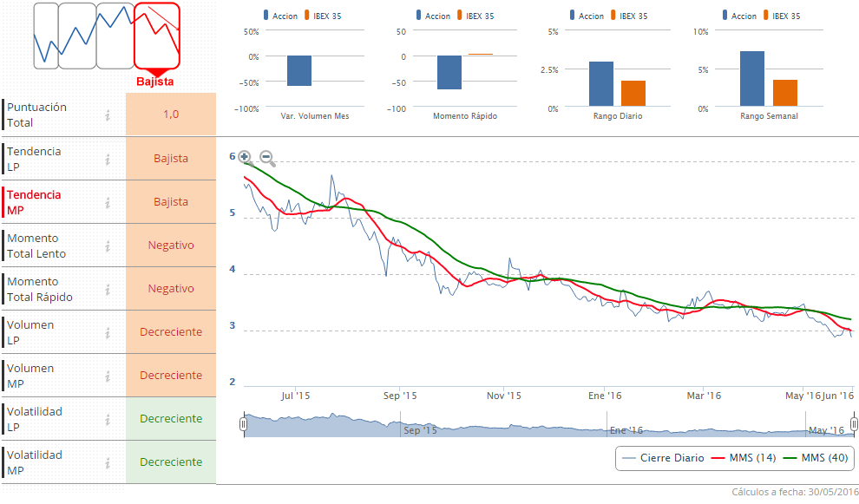Toggle Cierre Diario series in legend
Screen dimensions: 859x504
(664, 458)
